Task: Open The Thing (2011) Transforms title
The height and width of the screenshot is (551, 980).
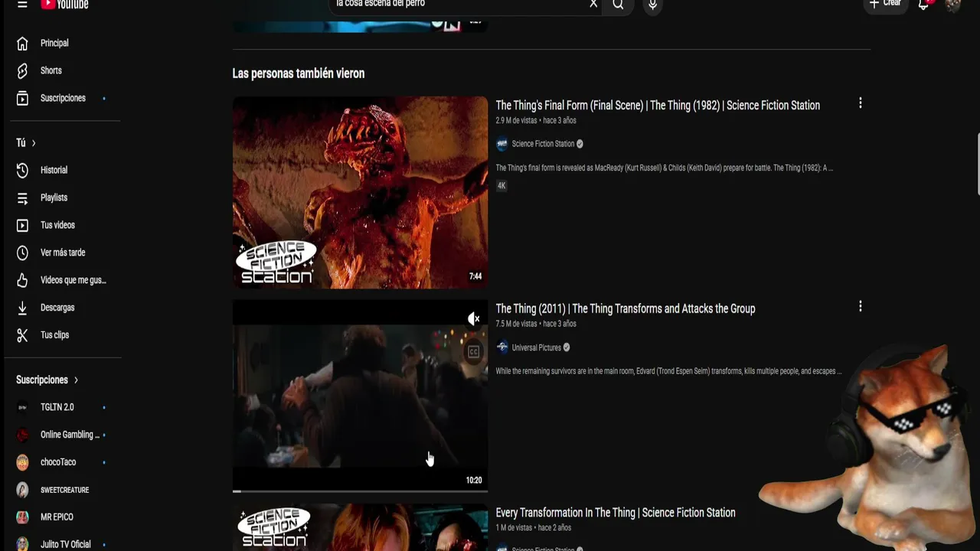Action: click(626, 309)
